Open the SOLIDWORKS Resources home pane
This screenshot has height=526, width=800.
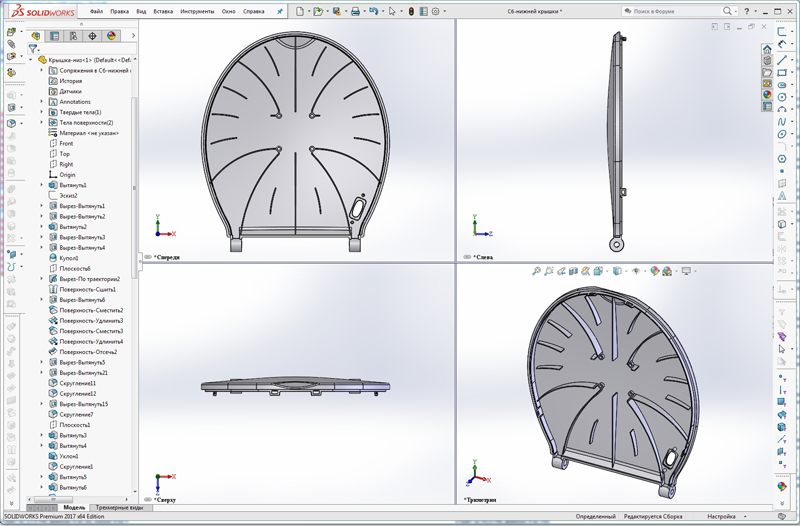click(x=767, y=49)
